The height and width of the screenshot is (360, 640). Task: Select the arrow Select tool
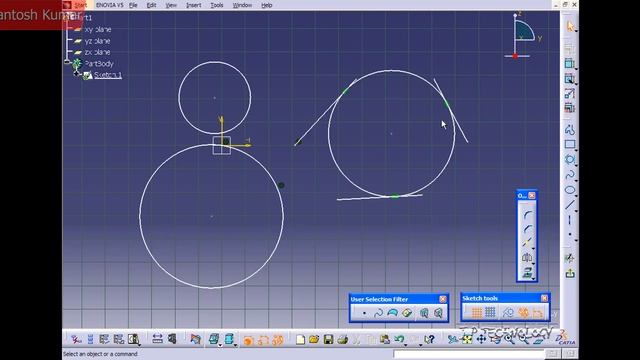click(570, 26)
